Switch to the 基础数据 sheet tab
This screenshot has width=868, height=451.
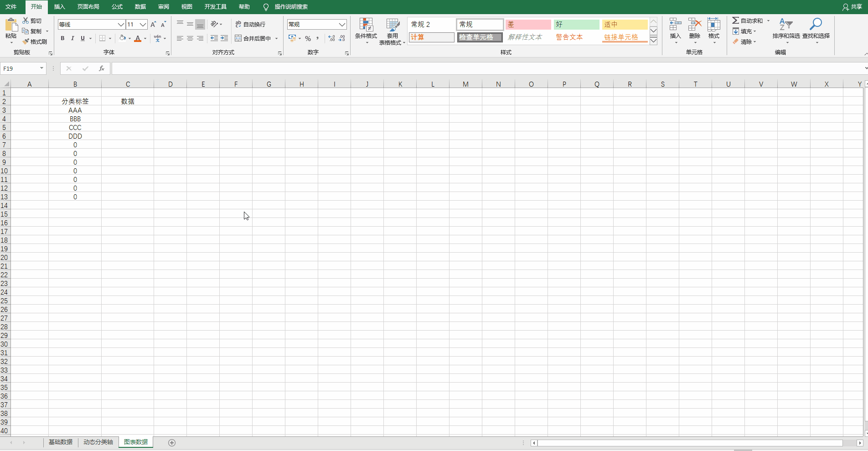61,442
